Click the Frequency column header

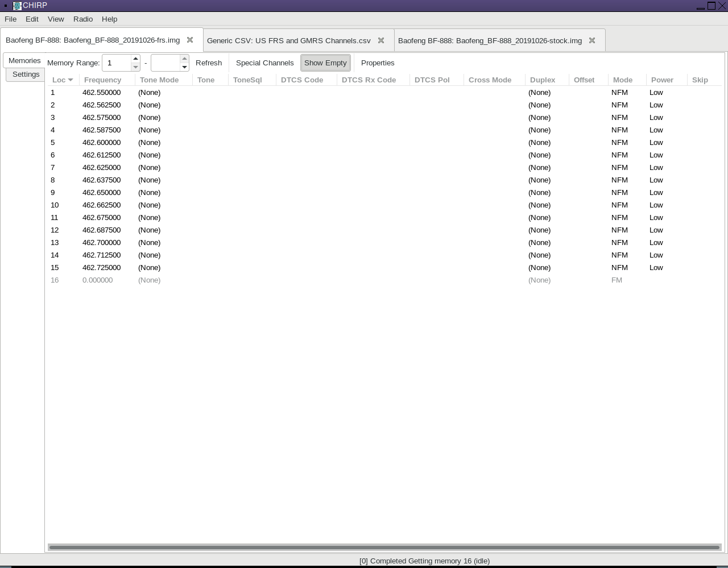point(107,80)
